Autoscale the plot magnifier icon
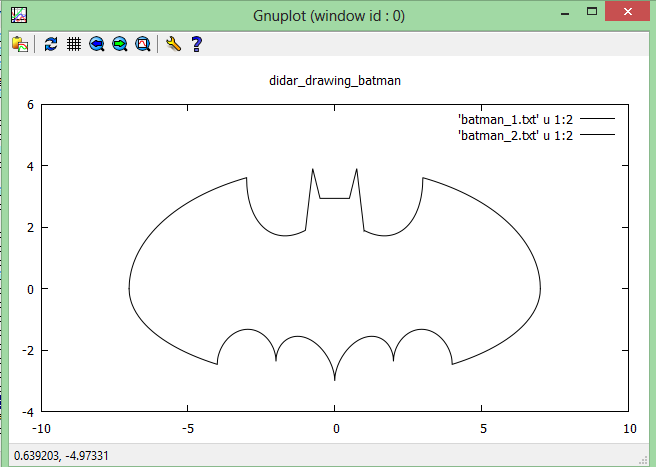Viewport: 656px width, 467px height. click(x=143, y=44)
